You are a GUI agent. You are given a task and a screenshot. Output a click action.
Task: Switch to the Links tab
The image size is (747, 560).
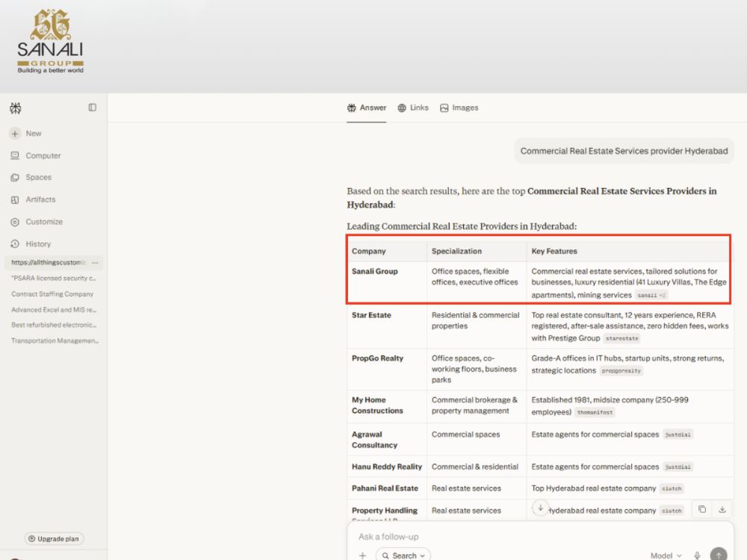tap(413, 108)
